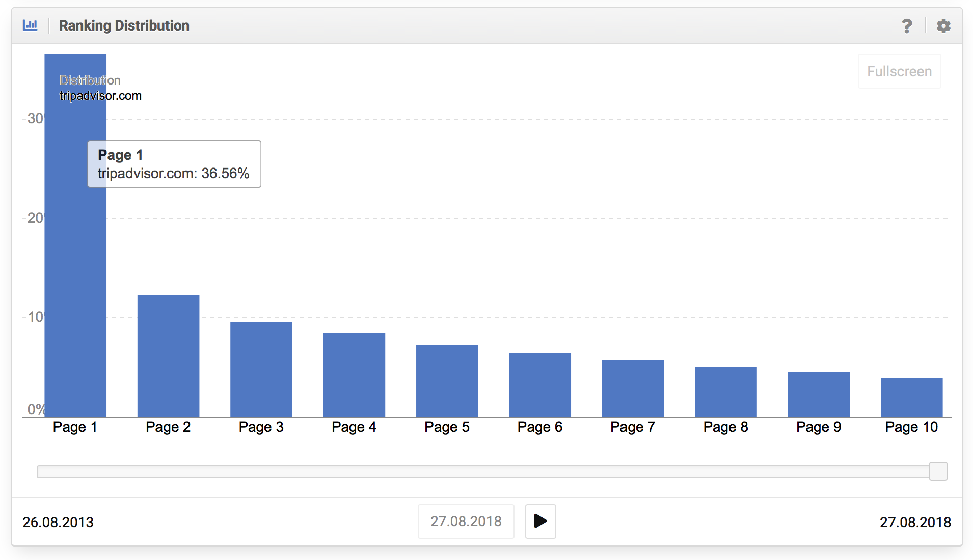The height and width of the screenshot is (560, 973).
Task: Click the date field showing 27.08.2018
Action: pyautogui.click(x=466, y=521)
